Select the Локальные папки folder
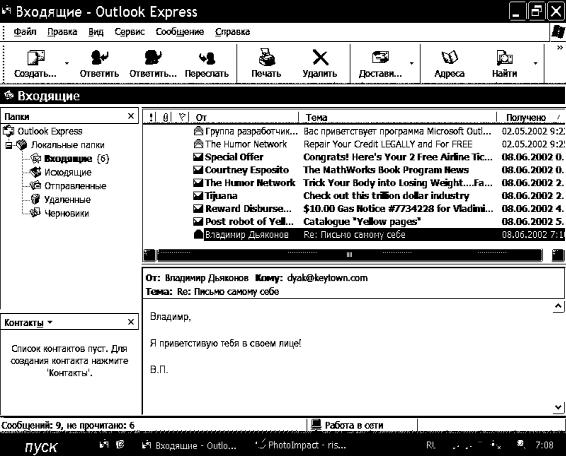 tap(68, 145)
